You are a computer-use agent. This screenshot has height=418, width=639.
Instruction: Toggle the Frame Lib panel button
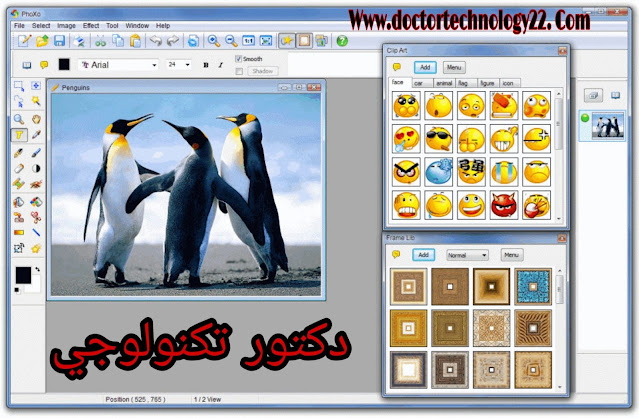click(304, 41)
